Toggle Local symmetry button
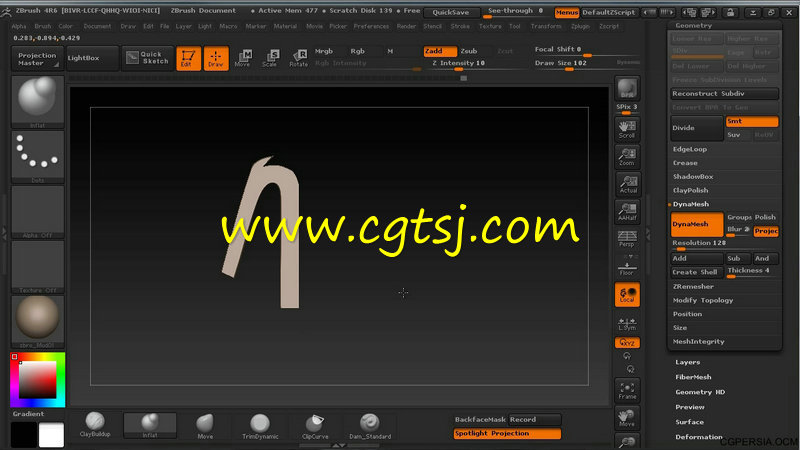 627,295
